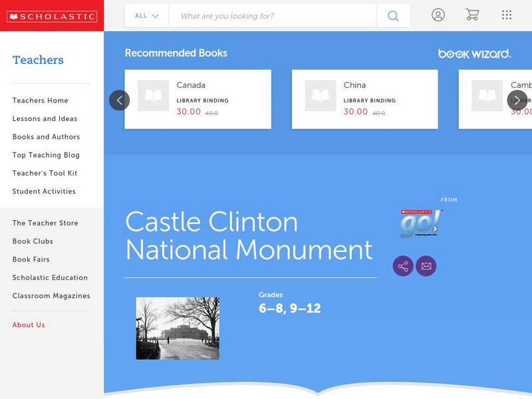Show previous recommended books with left chevron
532x399 pixels.
(120, 100)
